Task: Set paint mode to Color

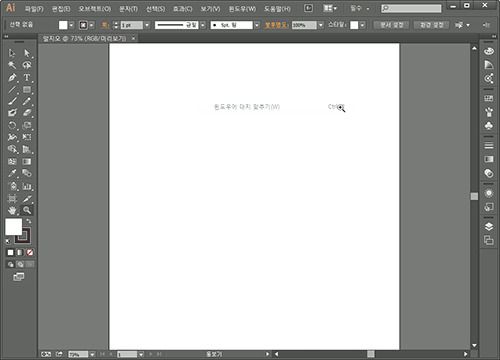Action: (10, 253)
